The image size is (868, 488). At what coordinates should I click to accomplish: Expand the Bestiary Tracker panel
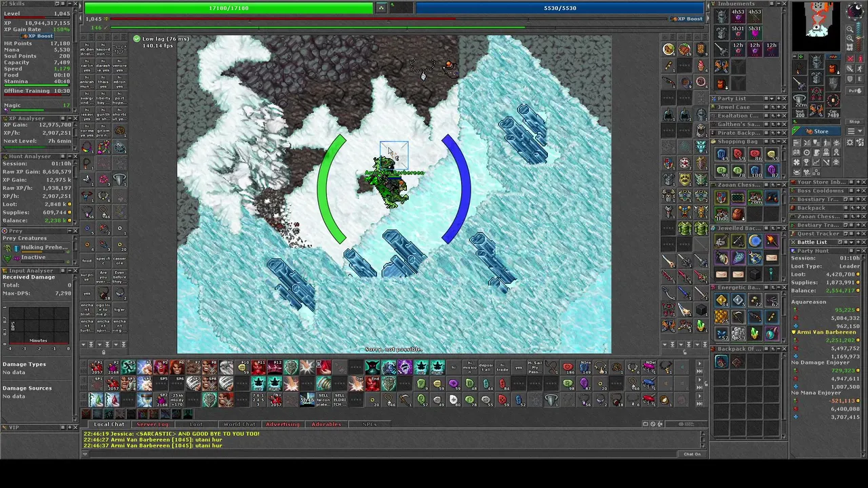tap(858, 225)
